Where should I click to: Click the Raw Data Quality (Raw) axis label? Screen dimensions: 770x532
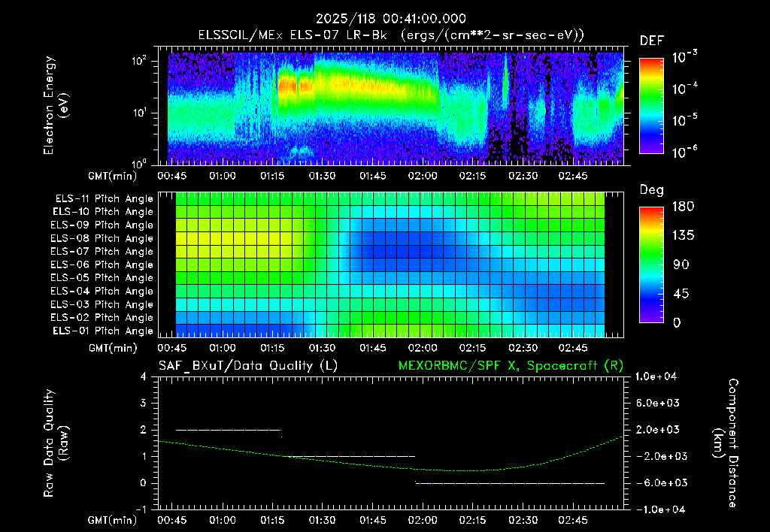pyautogui.click(x=56, y=443)
